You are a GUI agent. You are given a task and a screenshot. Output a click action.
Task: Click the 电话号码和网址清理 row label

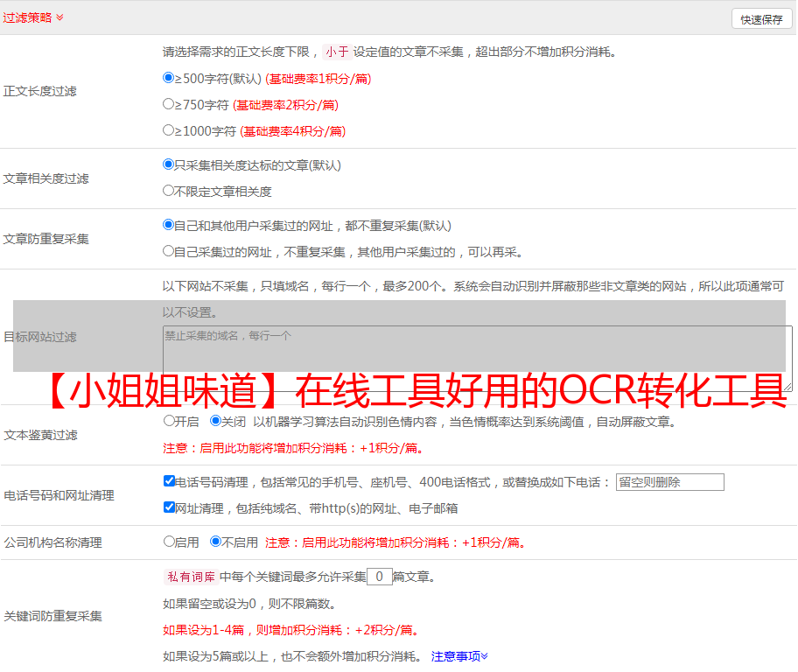[x=59, y=495]
